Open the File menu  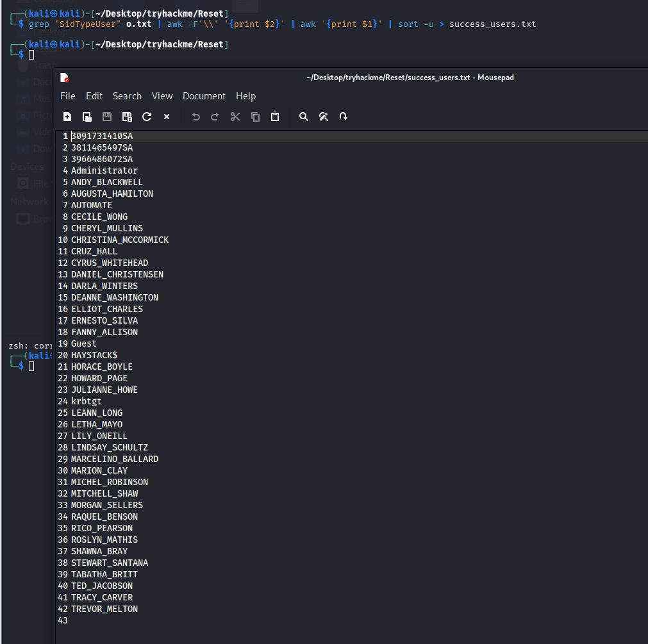68,96
